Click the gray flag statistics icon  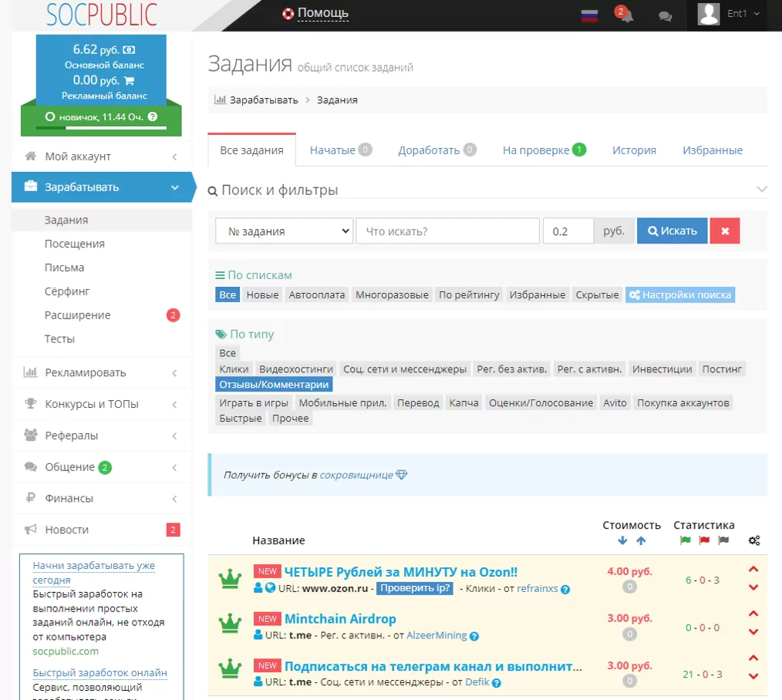(x=723, y=540)
